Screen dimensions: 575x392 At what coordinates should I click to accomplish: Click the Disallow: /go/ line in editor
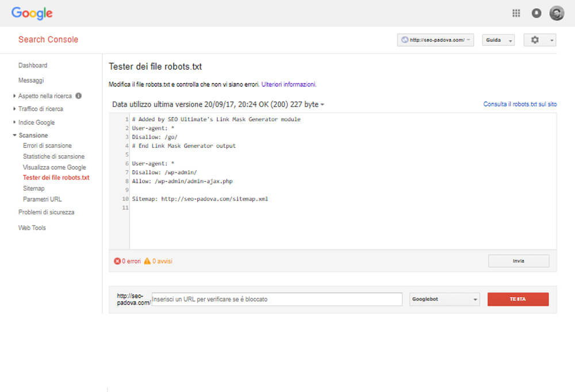[155, 137]
